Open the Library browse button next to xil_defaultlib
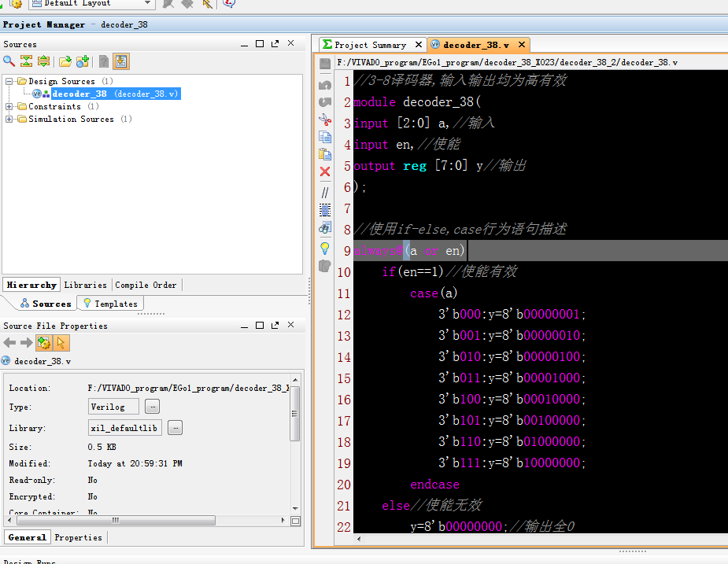The image size is (728, 564). coord(176,428)
